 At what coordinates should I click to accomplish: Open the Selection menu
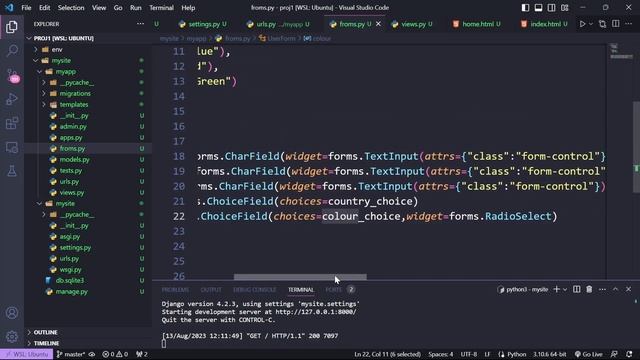click(x=71, y=8)
